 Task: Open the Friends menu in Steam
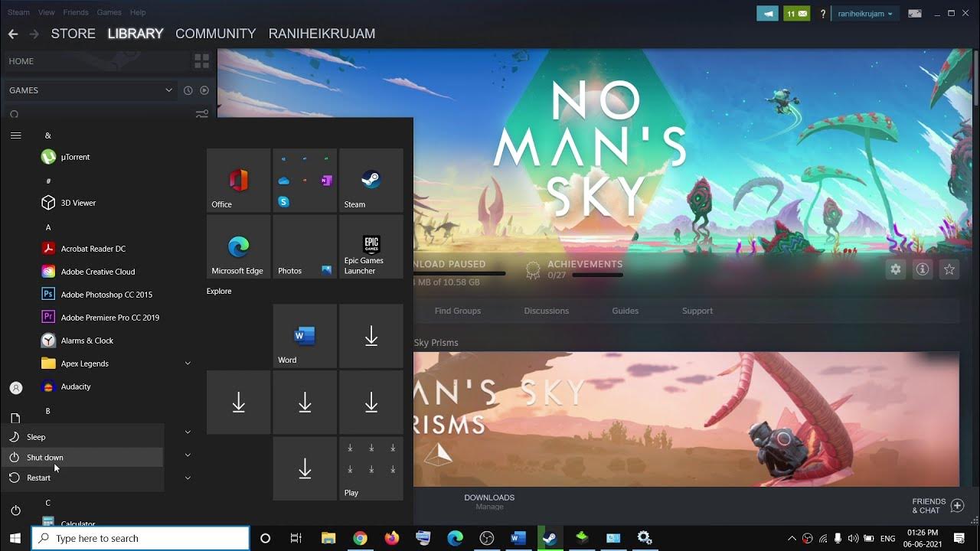coord(76,12)
